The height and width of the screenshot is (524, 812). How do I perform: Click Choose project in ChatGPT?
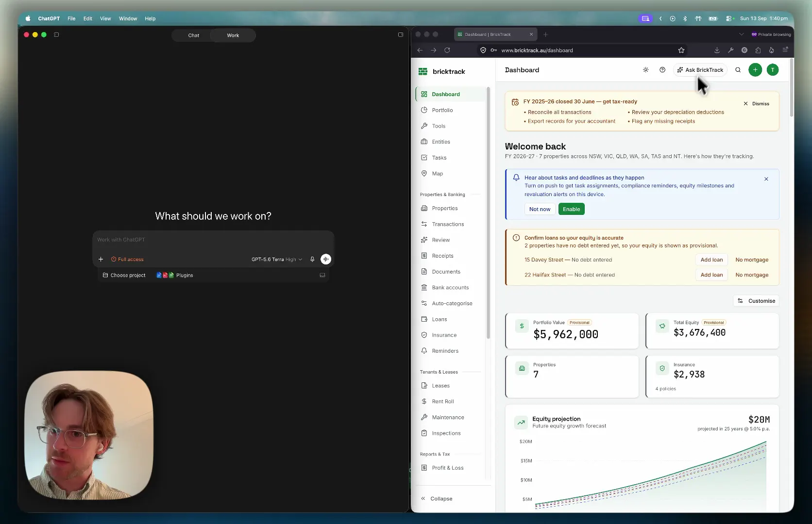pos(124,275)
